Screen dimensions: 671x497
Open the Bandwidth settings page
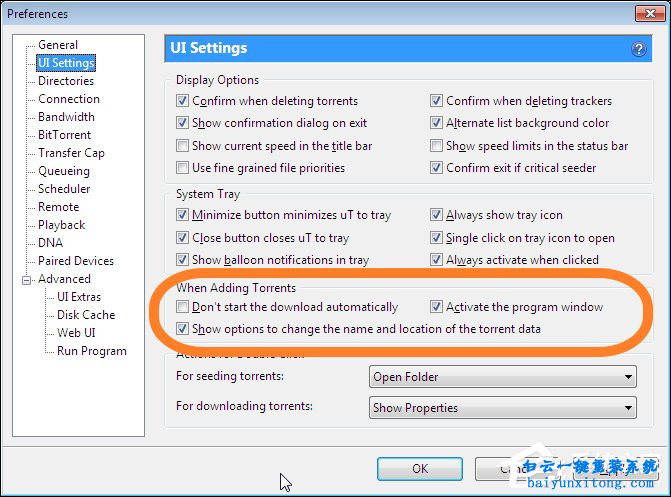66,117
